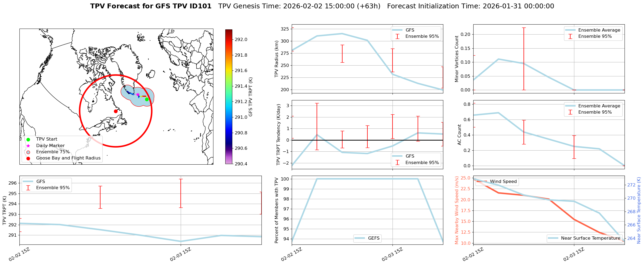Click the GFS legend entry in the TPV TRPT Tendency plot
Screen dimensions: 644x265
pyautogui.click(x=410, y=156)
